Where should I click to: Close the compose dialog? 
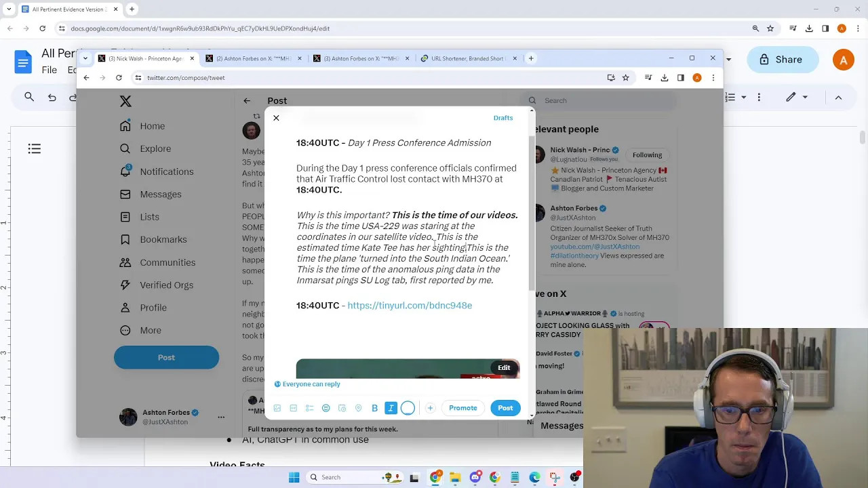(276, 118)
